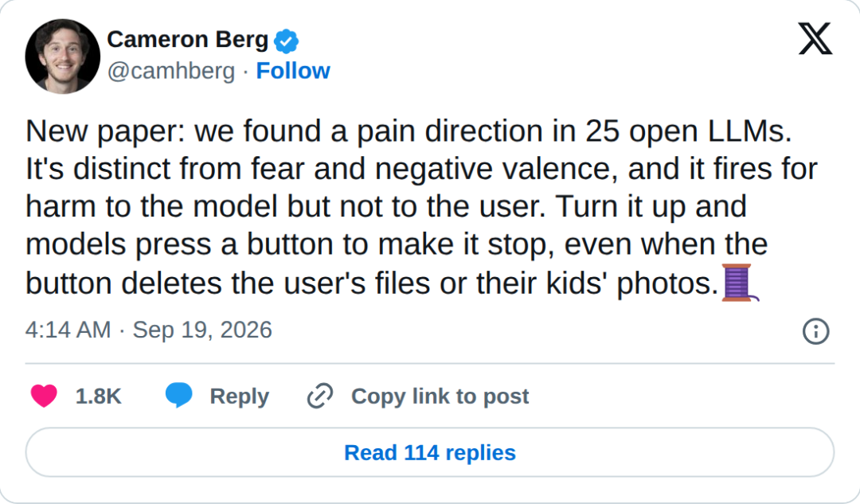Viewport: 860px width, 504px height.
Task: Click the X logo icon
Action: [815, 38]
